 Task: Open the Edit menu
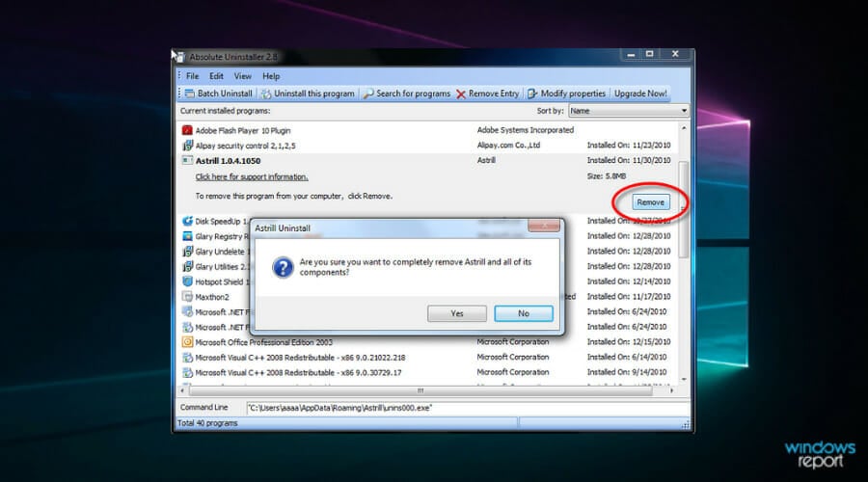coord(216,76)
